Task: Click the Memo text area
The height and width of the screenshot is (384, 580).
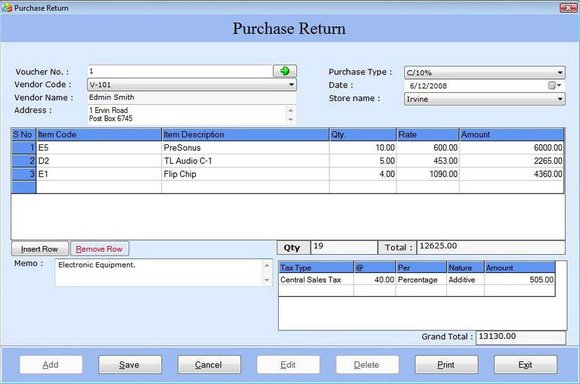Action: 159,273
